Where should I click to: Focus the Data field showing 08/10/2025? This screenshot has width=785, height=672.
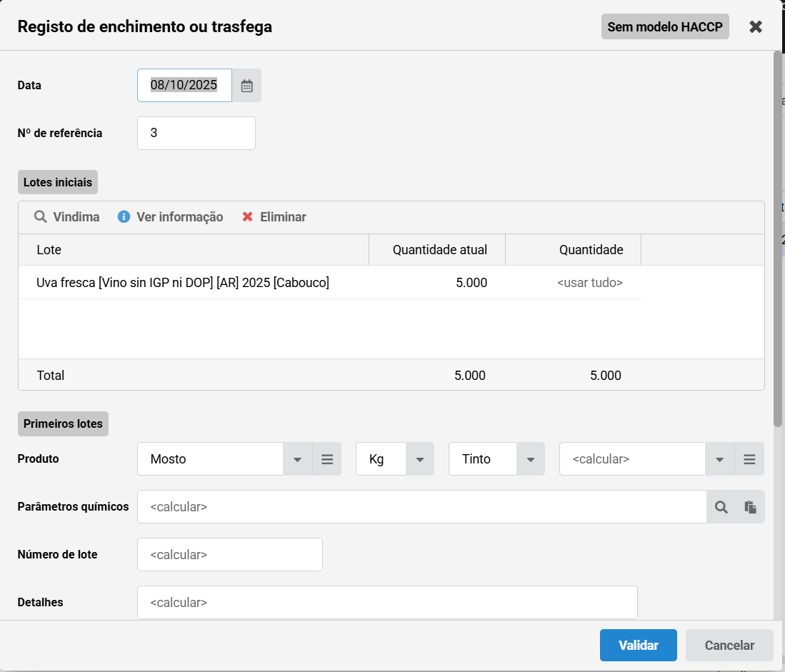coord(184,85)
